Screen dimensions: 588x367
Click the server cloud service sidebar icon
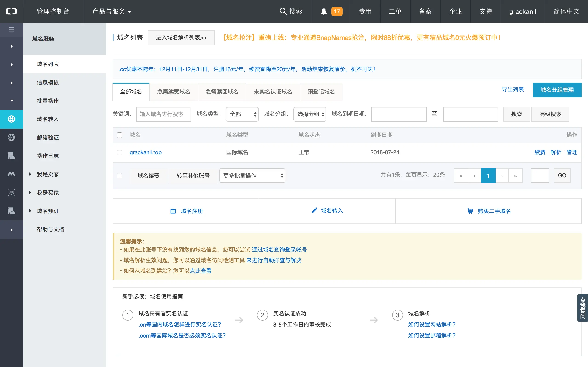click(11, 156)
